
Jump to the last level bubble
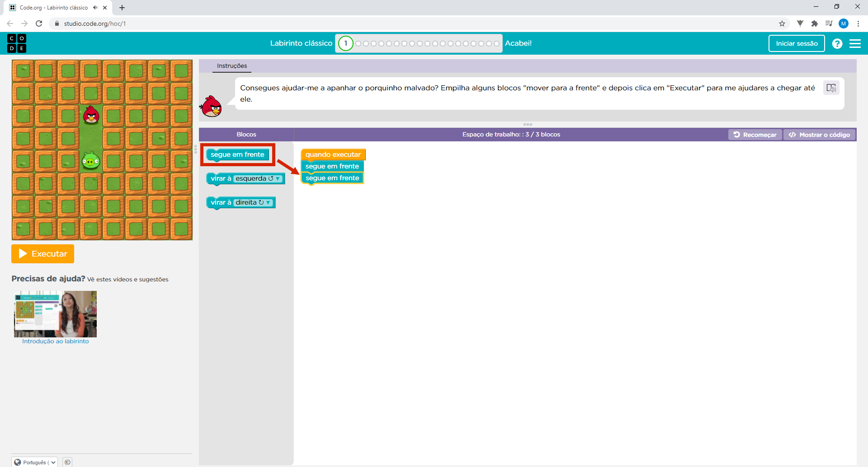pos(496,44)
